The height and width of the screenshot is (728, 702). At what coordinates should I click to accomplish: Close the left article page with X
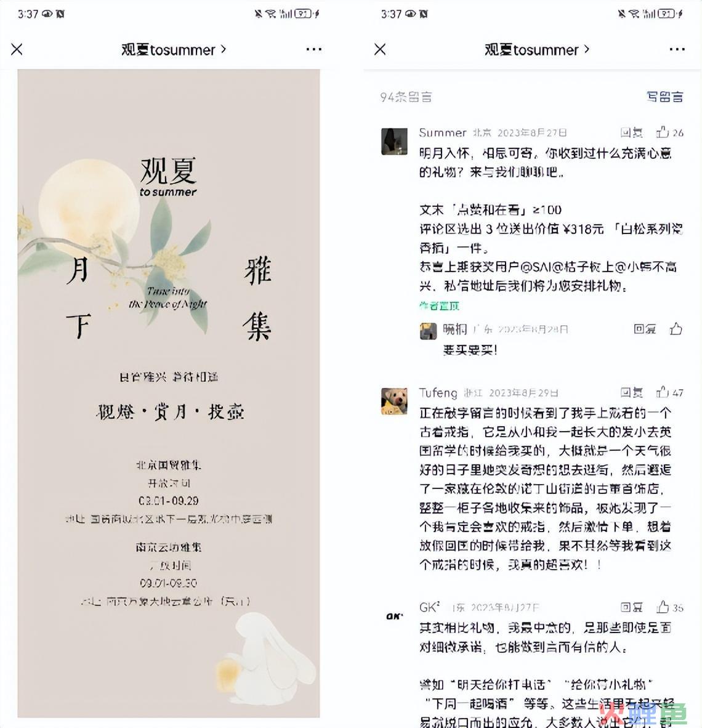click(x=17, y=49)
